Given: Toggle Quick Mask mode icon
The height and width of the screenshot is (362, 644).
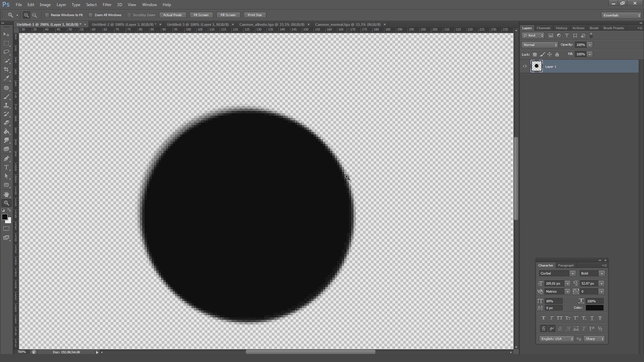Looking at the screenshot, I should coord(6,229).
